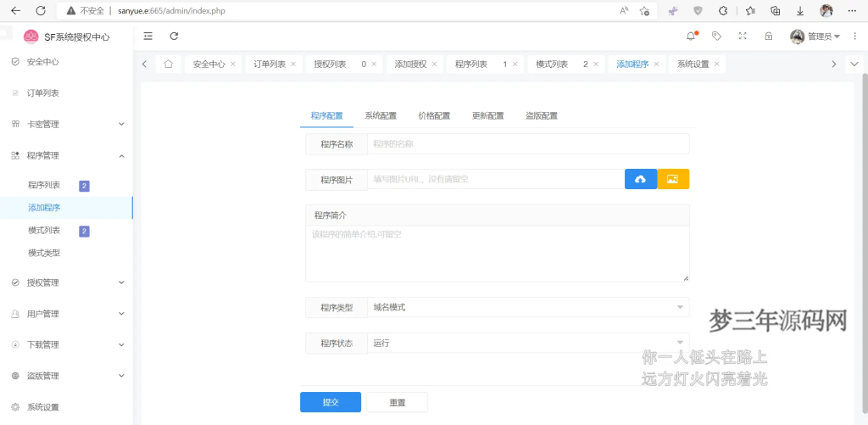Switch to 价格配置 tab
The height and width of the screenshot is (425, 868).
tap(434, 116)
